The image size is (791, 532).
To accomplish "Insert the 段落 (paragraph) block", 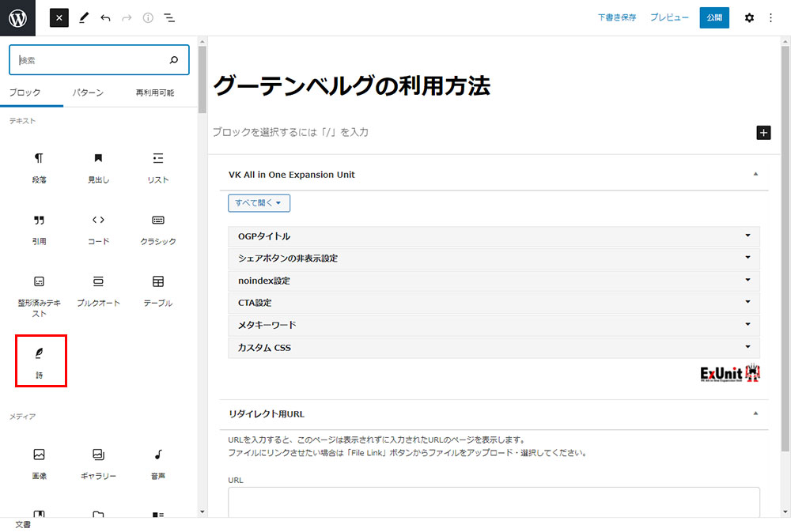I will click(x=39, y=167).
